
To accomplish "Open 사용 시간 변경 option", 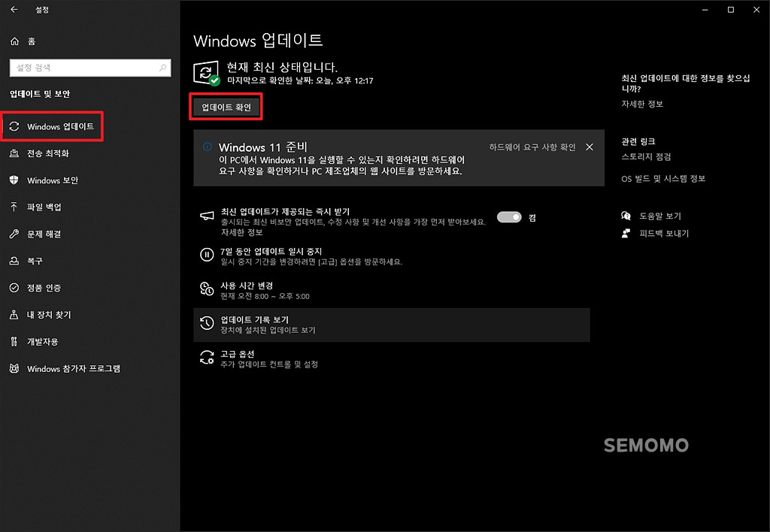I will point(392,290).
